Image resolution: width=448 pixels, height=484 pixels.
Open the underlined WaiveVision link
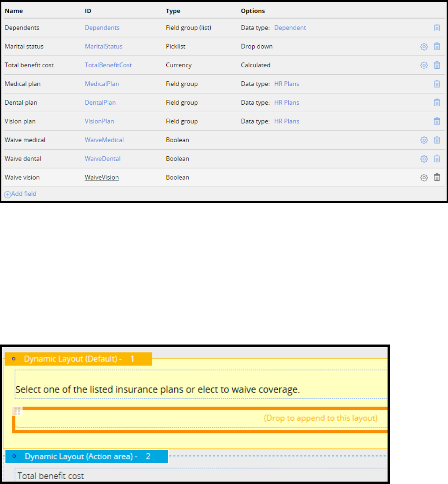102,177
